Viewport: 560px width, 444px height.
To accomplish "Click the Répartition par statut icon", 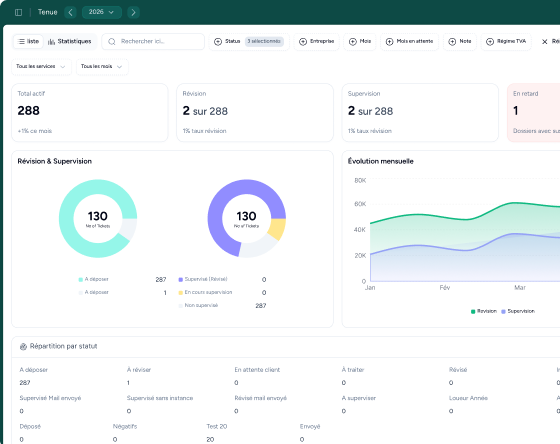I will click(x=23, y=346).
